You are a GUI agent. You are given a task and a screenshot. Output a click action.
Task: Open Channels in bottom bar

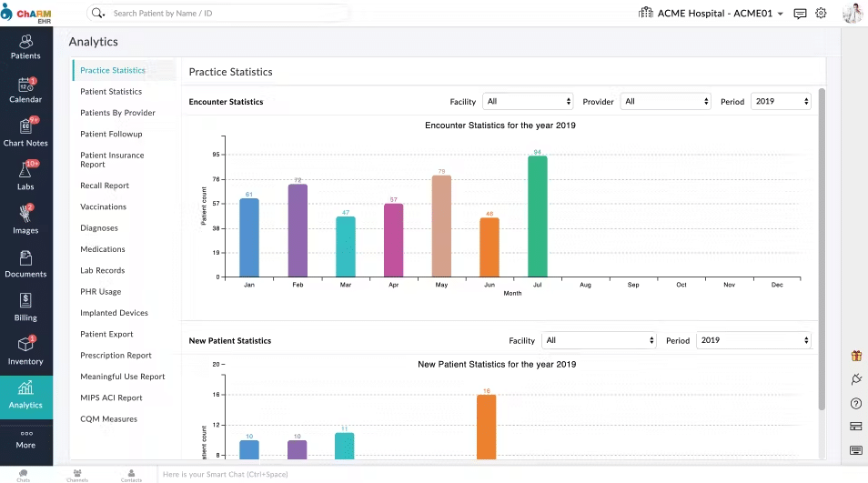click(77, 475)
